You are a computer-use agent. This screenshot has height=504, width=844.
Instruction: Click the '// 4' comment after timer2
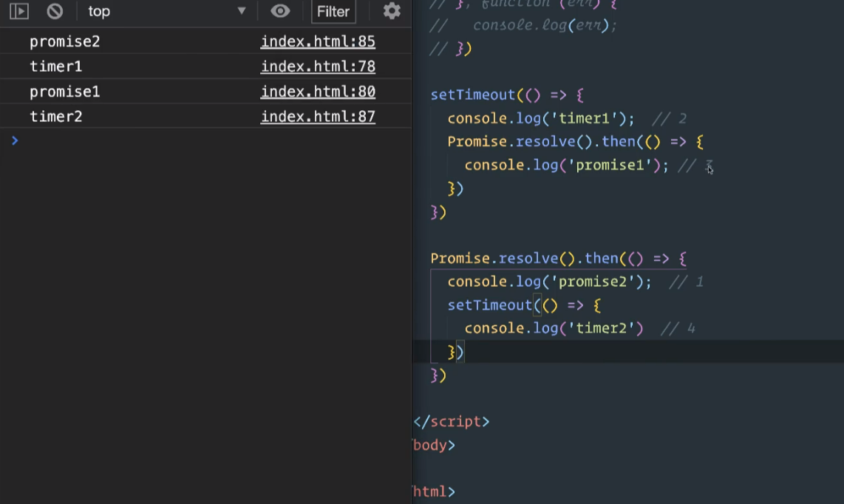coord(678,328)
